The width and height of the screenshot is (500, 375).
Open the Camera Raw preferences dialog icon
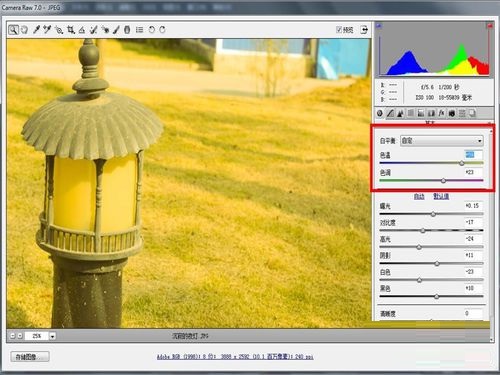pos(139,30)
